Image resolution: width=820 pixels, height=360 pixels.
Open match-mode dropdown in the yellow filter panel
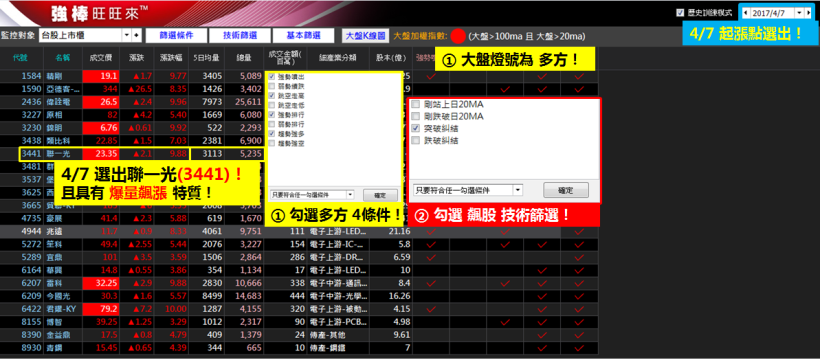pyautogui.click(x=350, y=195)
